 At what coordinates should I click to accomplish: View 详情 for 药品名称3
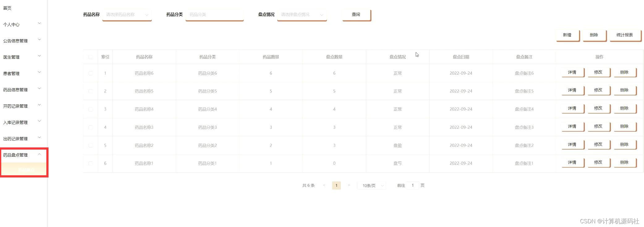click(573, 126)
